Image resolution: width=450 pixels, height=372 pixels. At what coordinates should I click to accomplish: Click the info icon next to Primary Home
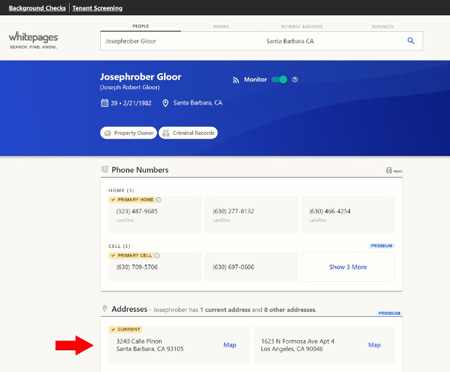tap(159, 200)
